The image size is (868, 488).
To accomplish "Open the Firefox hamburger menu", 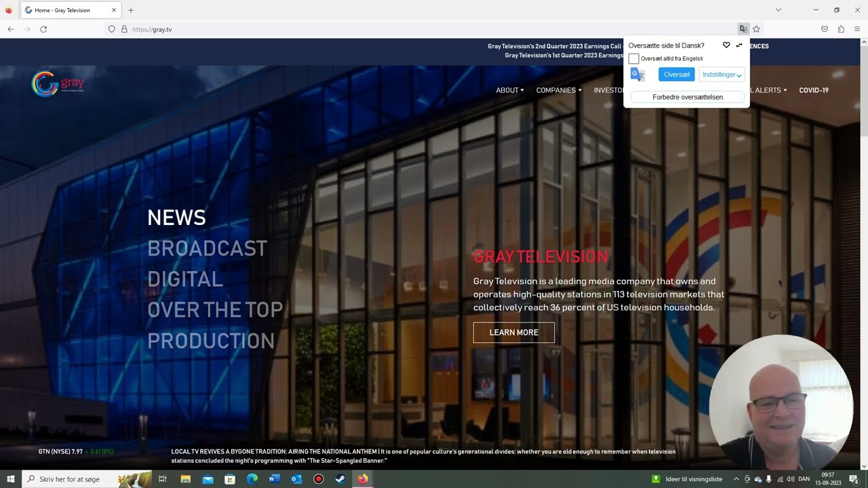I will pyautogui.click(x=857, y=29).
